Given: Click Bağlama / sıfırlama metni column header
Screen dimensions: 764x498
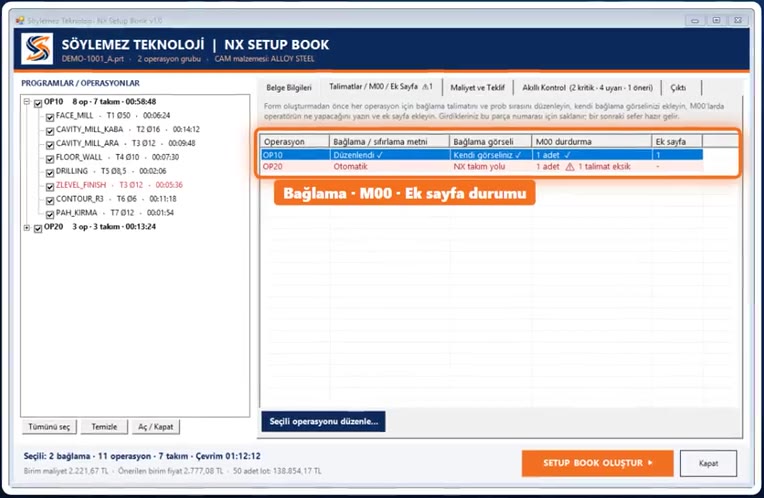Looking at the screenshot, I should tap(389, 141).
